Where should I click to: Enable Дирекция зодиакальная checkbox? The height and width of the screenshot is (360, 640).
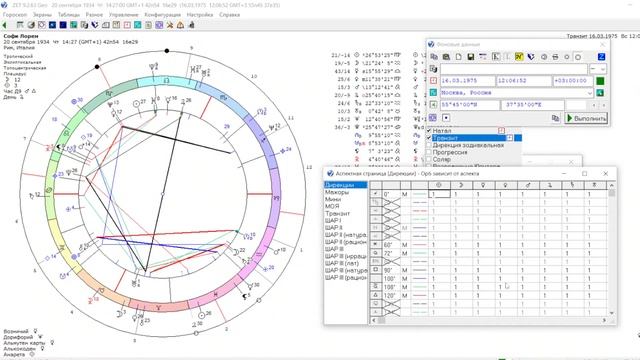click(x=429, y=145)
